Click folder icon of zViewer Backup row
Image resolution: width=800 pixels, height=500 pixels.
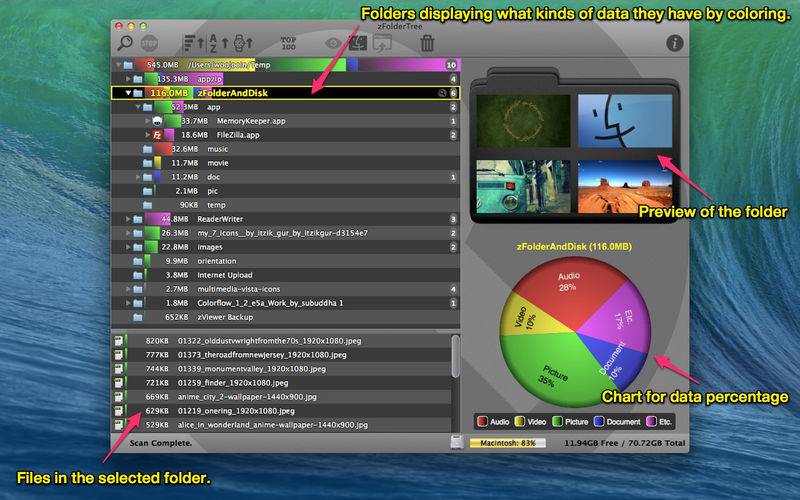[138, 317]
